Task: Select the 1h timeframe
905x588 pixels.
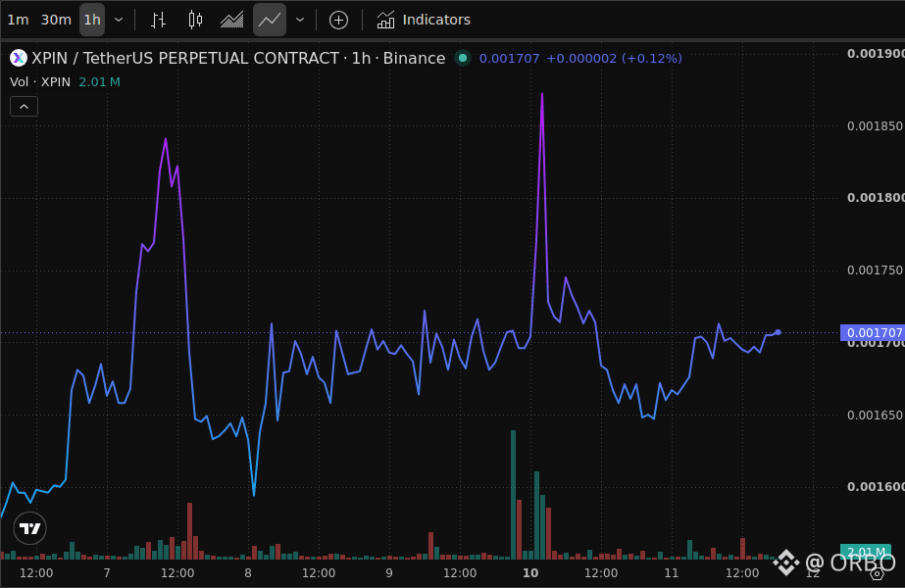Action: (x=92, y=20)
